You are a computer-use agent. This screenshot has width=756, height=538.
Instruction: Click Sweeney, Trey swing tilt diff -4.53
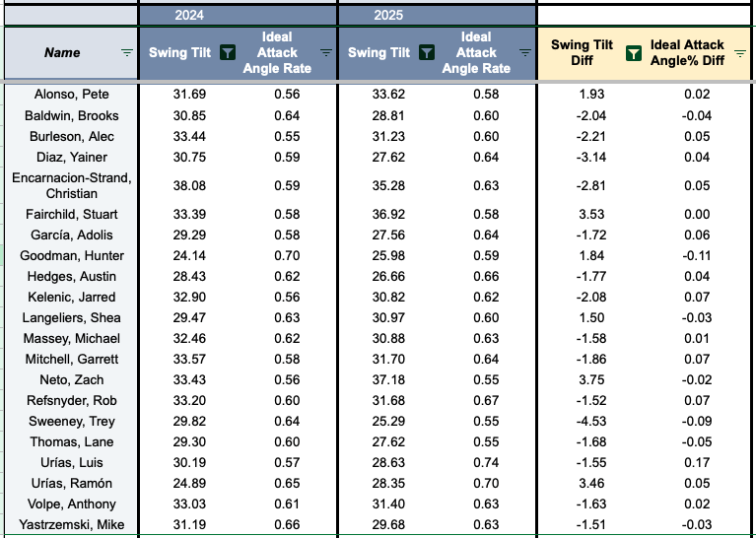pyautogui.click(x=591, y=422)
